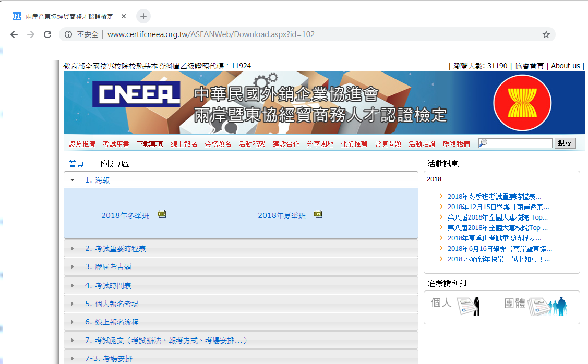588x364 pixels.
Task: Click the CNEEA logo in the banner
Action: [136, 94]
